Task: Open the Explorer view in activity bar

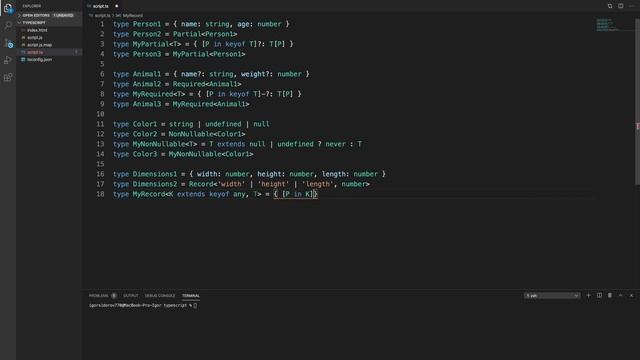Action: (8, 9)
